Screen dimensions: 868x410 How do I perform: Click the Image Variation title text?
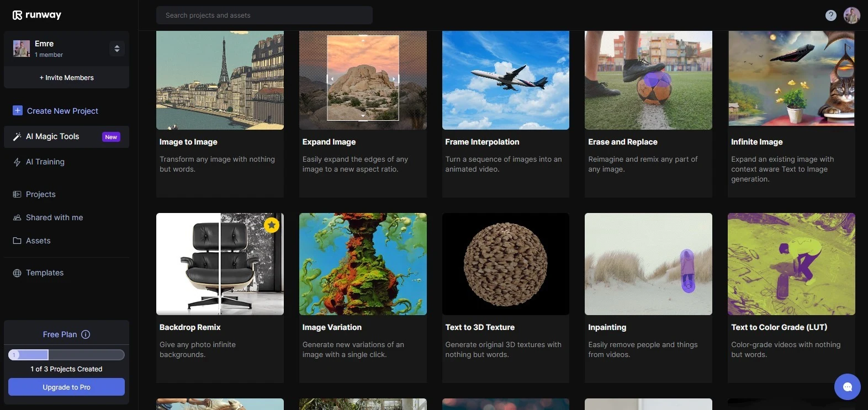tap(332, 327)
